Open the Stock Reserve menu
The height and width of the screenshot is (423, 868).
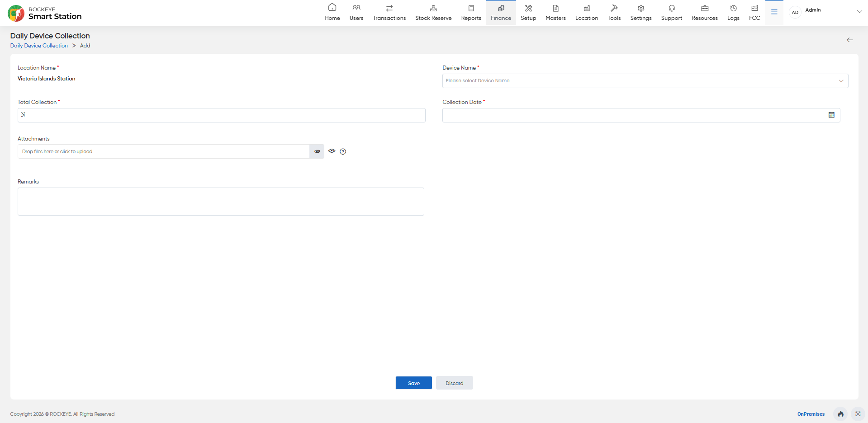click(433, 13)
